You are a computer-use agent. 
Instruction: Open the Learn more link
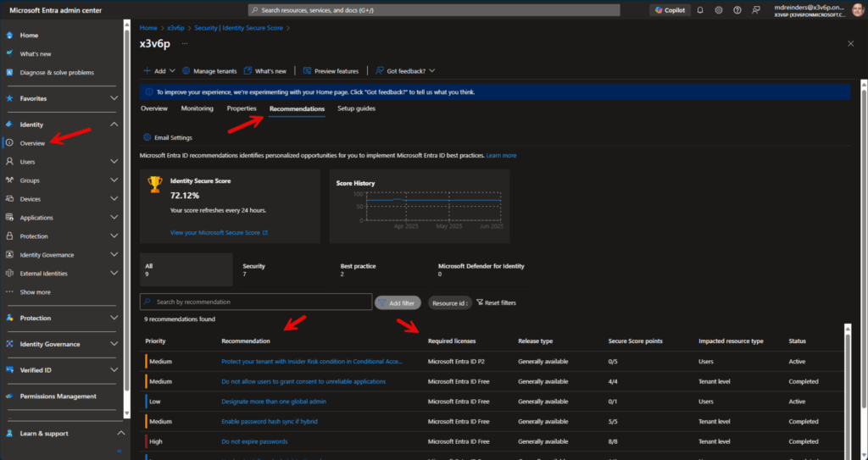click(x=501, y=156)
